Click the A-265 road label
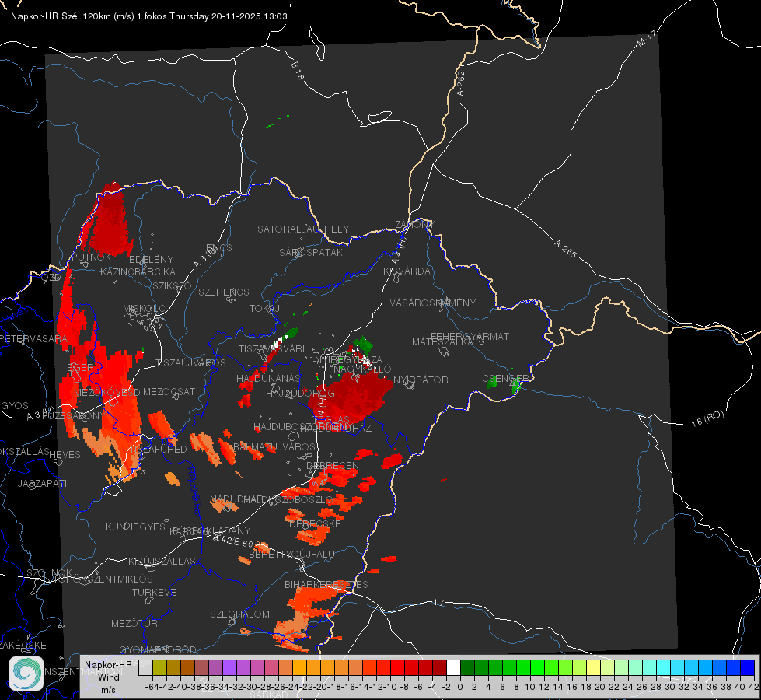 (566, 249)
